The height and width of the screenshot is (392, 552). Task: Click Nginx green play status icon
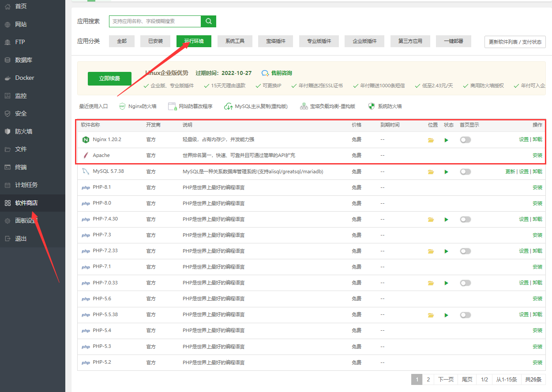[x=447, y=140]
